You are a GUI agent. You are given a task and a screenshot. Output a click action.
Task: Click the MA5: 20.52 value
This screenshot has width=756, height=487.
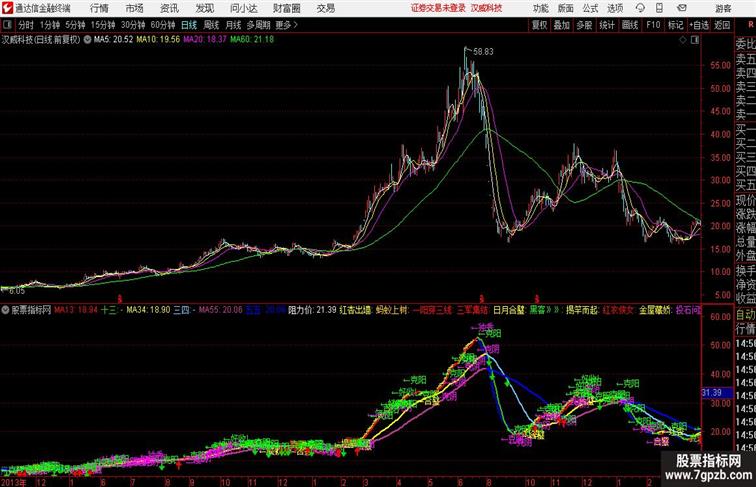pos(113,40)
